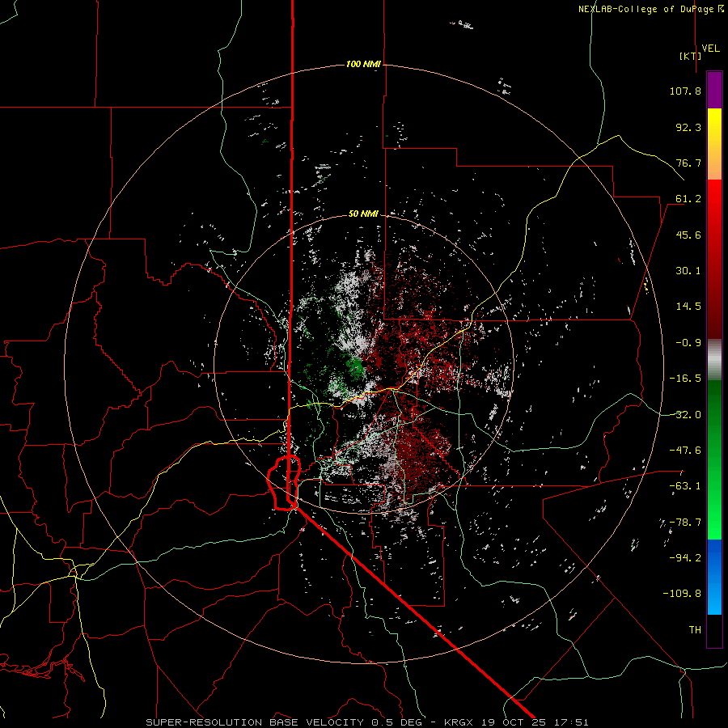
Task: Click the 92.3 velocity scale value
Action: point(688,127)
